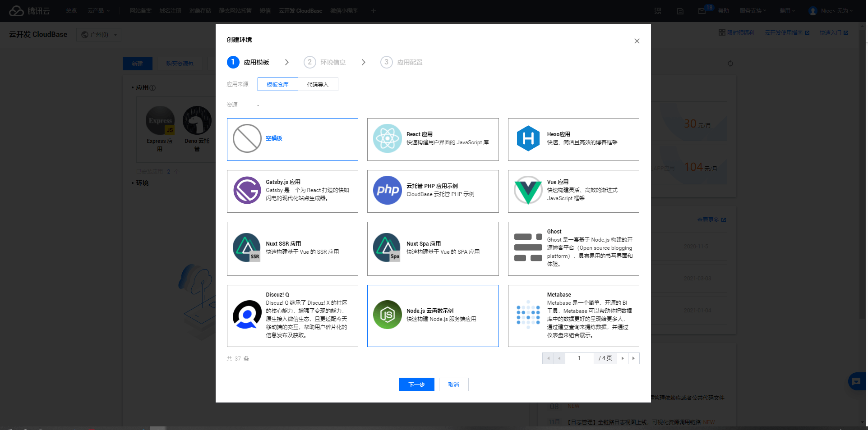Screen dimensions: 868x430
Task: Go to previous page of templates
Action: pyautogui.click(x=559, y=358)
